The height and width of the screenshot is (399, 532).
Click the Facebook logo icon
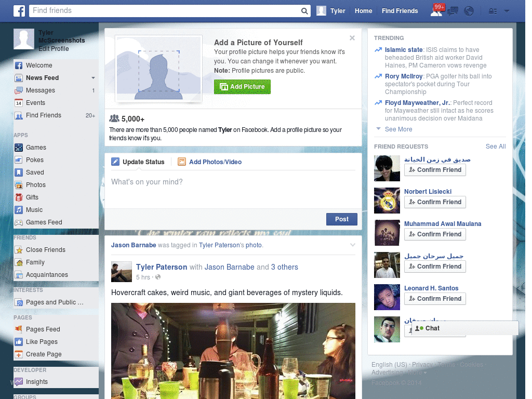click(19, 11)
